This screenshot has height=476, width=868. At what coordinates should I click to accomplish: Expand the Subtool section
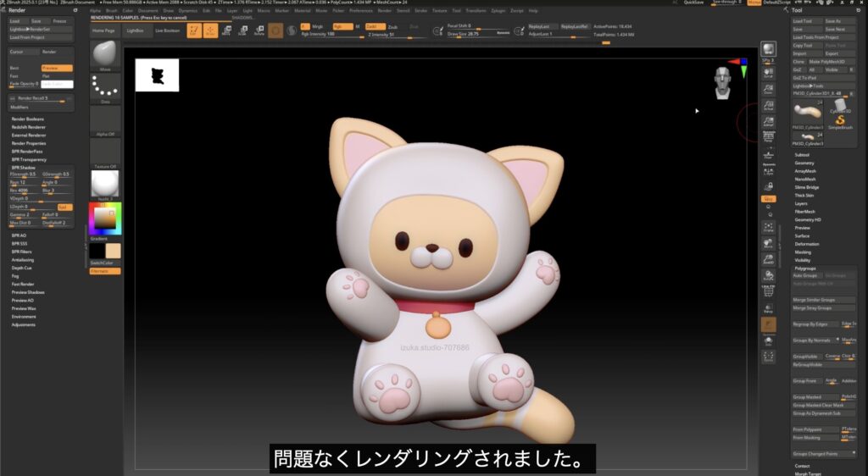tap(802, 155)
